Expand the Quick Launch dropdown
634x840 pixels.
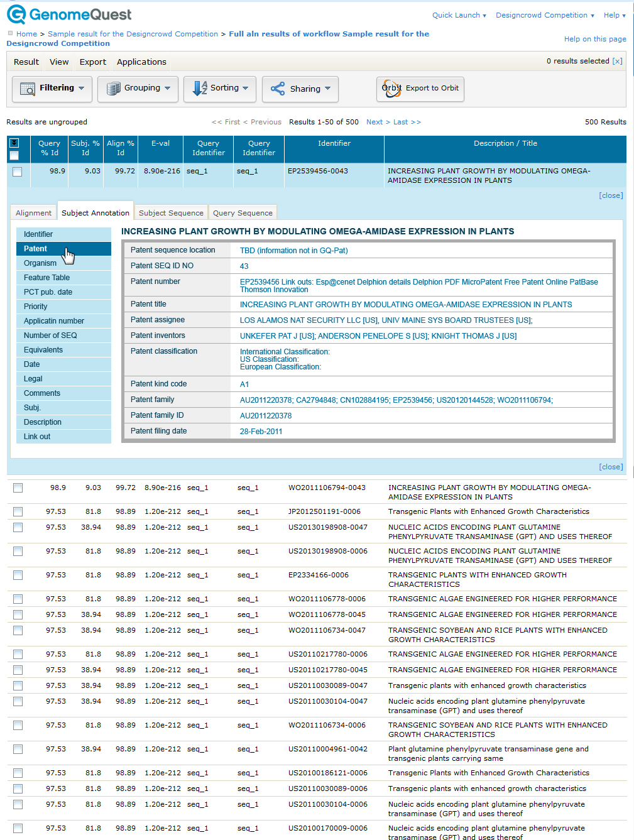pyautogui.click(x=459, y=15)
